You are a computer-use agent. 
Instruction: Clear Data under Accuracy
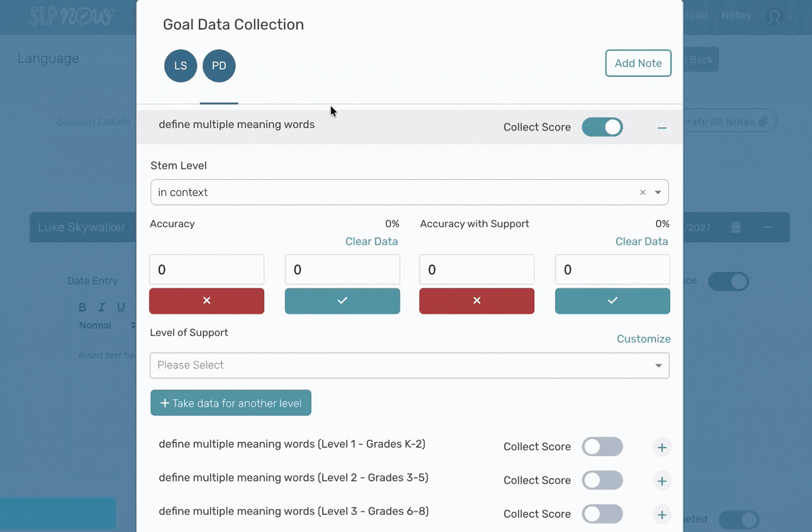click(x=371, y=242)
